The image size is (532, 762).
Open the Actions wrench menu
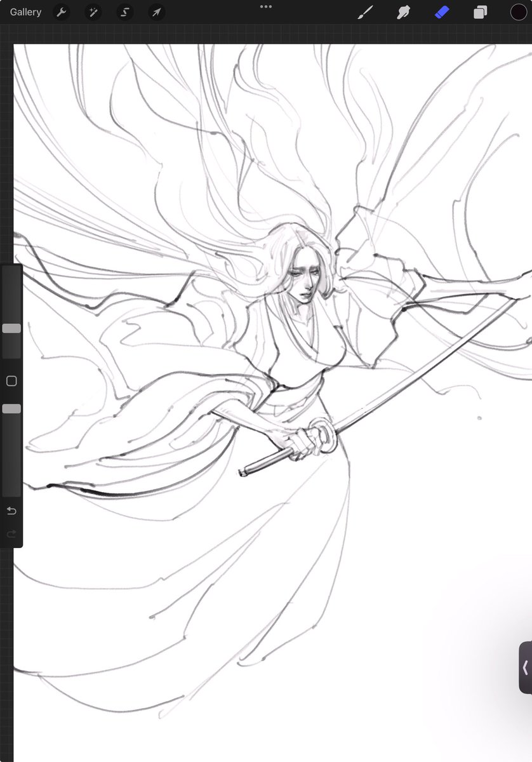(x=61, y=12)
